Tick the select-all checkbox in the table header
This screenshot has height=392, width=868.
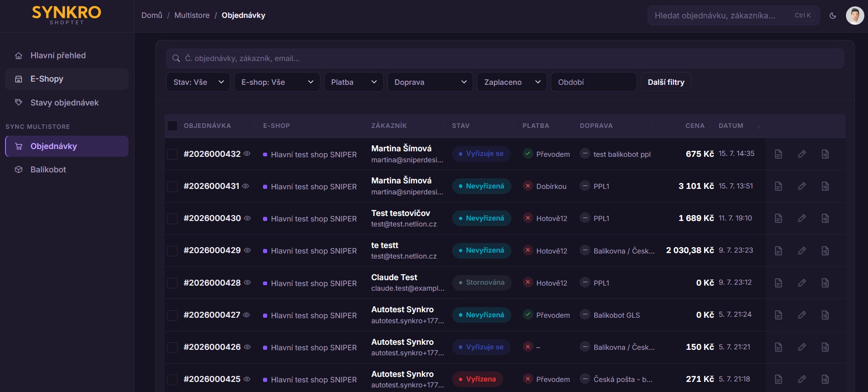coord(173,126)
